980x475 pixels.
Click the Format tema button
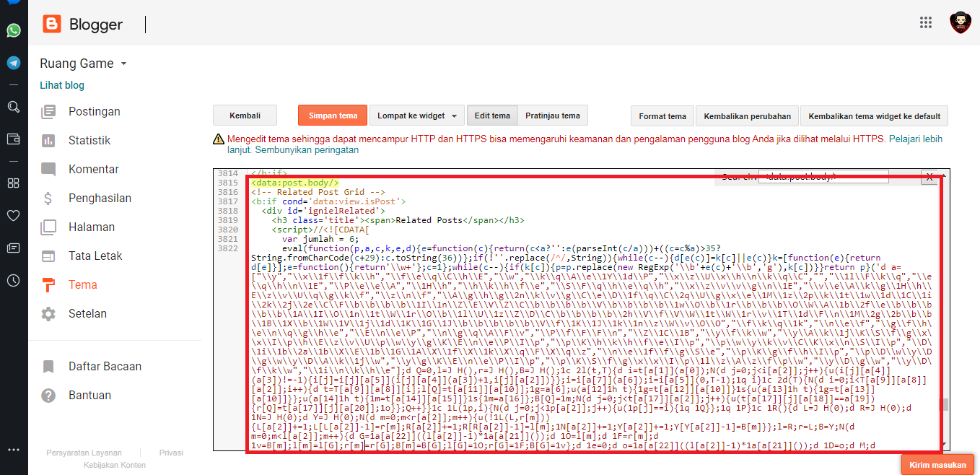point(662,116)
